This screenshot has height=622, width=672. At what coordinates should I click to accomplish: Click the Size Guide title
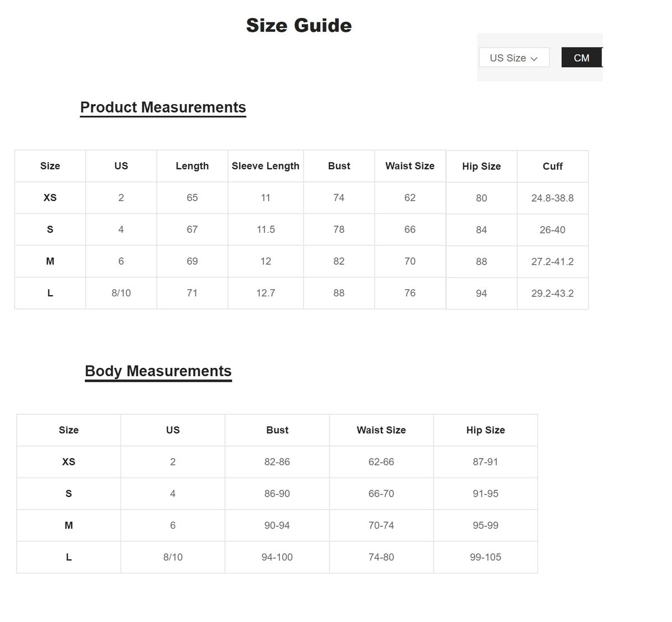coord(298,25)
